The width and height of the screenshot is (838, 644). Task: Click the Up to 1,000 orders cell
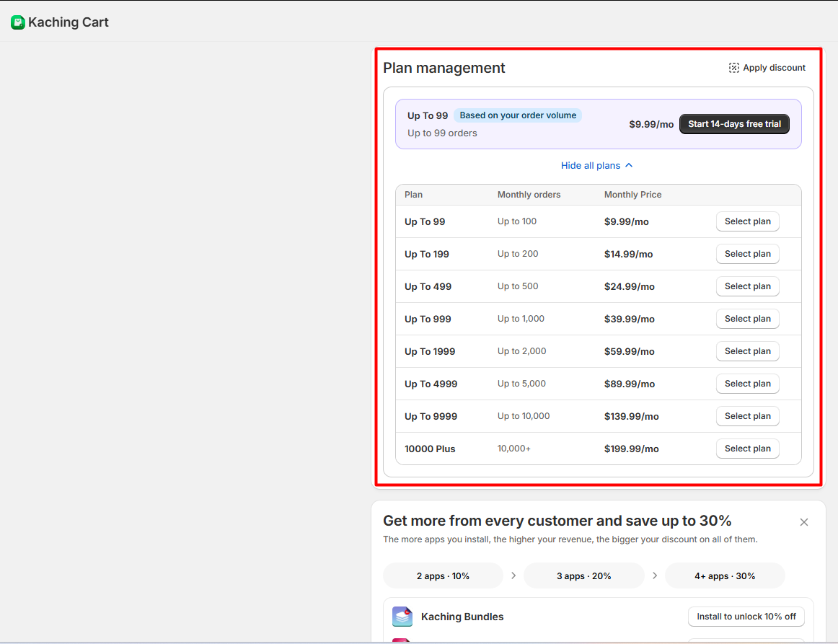pyautogui.click(x=521, y=319)
